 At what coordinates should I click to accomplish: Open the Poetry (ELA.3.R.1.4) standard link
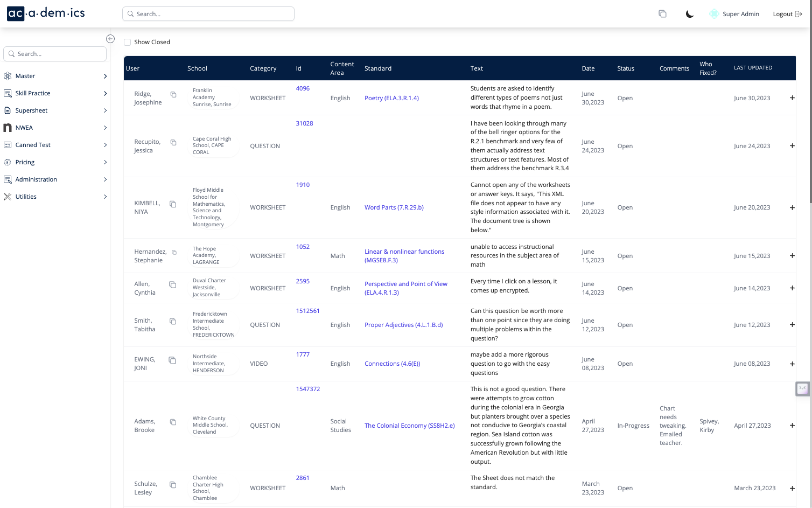[x=391, y=98]
